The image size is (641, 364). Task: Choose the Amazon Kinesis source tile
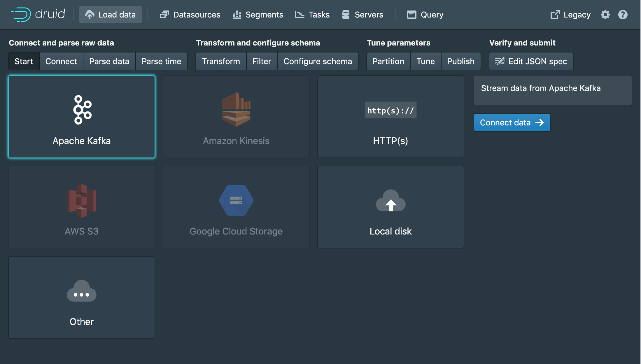coord(236,117)
